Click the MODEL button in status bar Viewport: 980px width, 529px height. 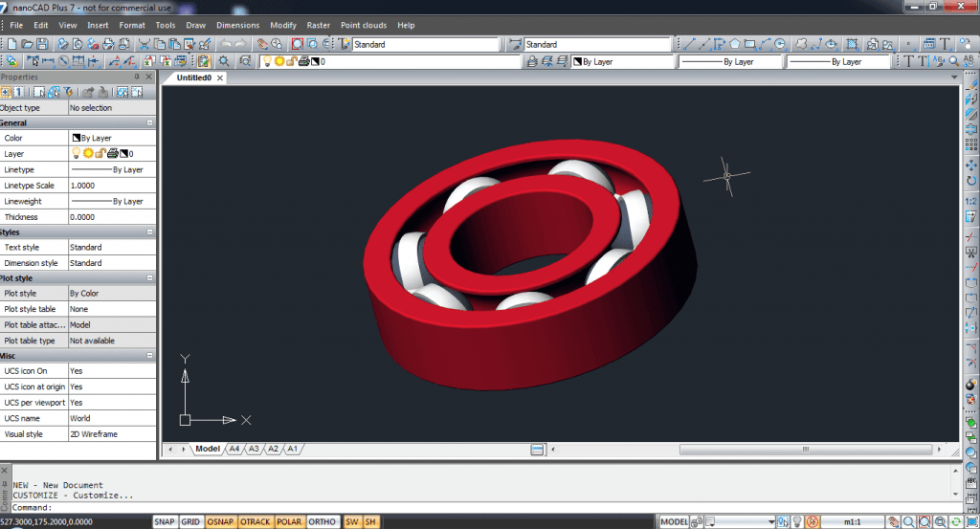coord(676,521)
